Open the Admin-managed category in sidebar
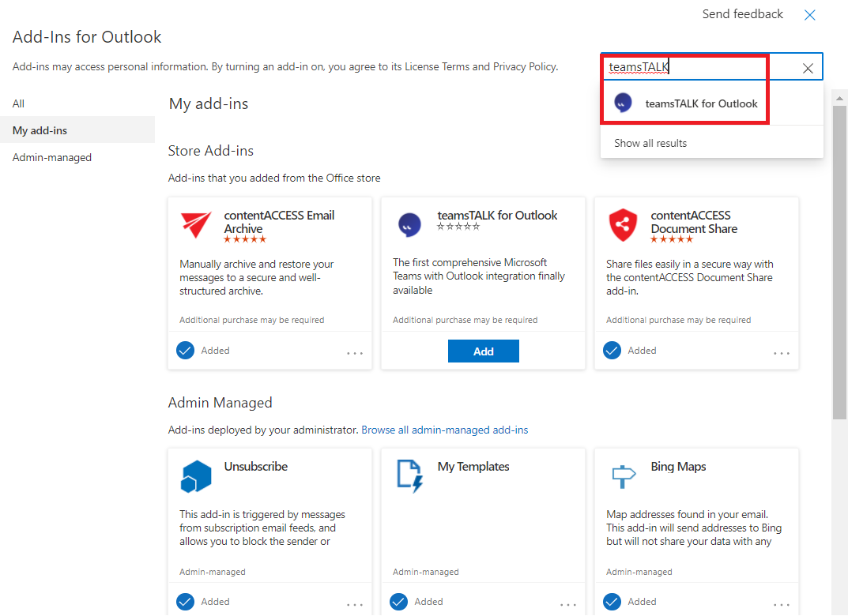The image size is (848, 616). 52,157
